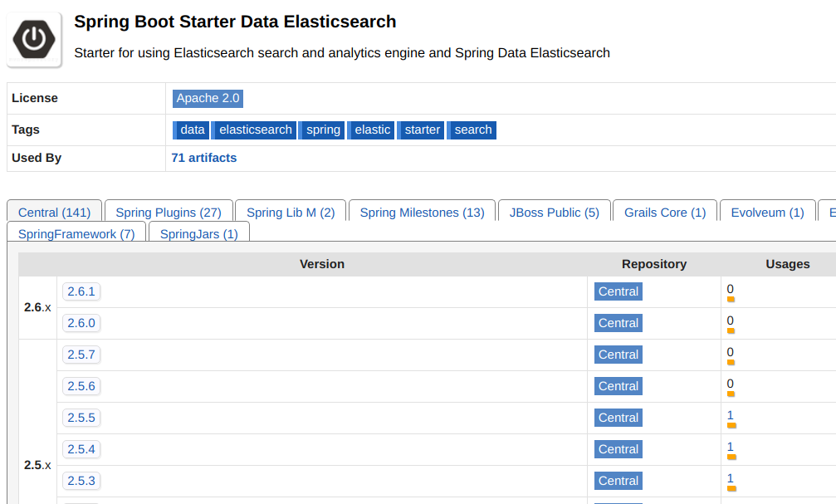Open the usages count for version 2.5.5
This screenshot has width=836, height=504.
tap(731, 414)
